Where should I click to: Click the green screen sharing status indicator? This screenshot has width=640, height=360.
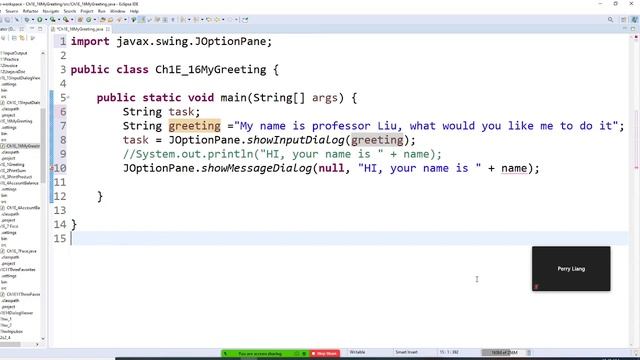pyautogui.click(x=264, y=353)
